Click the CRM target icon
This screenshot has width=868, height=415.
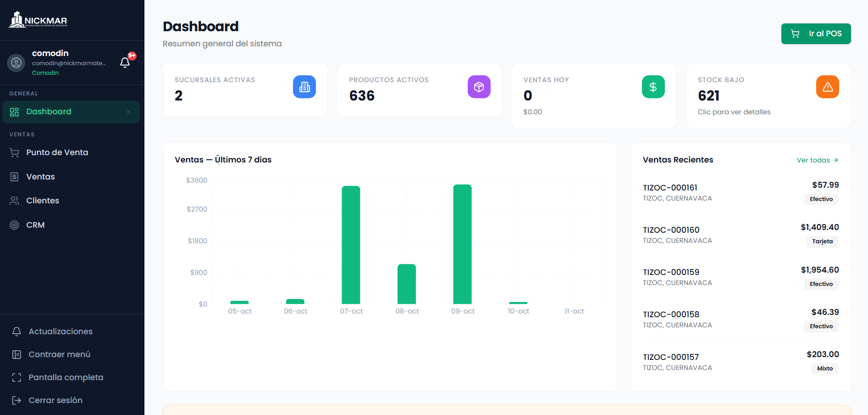[15, 225]
